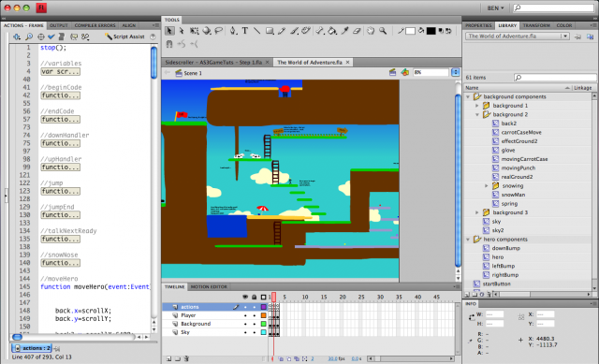This screenshot has height=364, width=599.
Task: Pick the Eyedropper tool
Action: 344,31
